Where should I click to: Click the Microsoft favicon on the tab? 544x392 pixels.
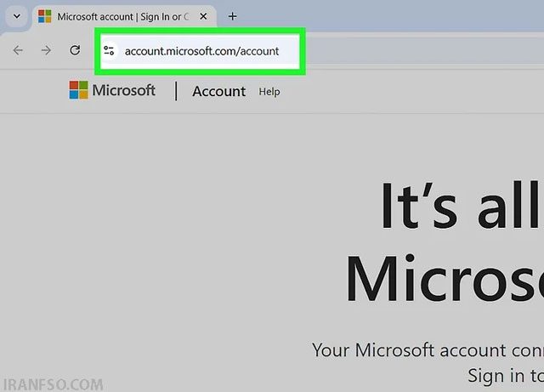[45, 16]
